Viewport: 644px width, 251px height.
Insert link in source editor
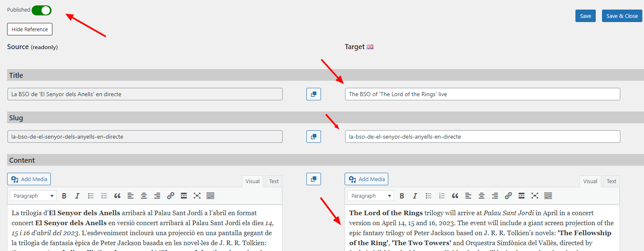tap(170, 196)
